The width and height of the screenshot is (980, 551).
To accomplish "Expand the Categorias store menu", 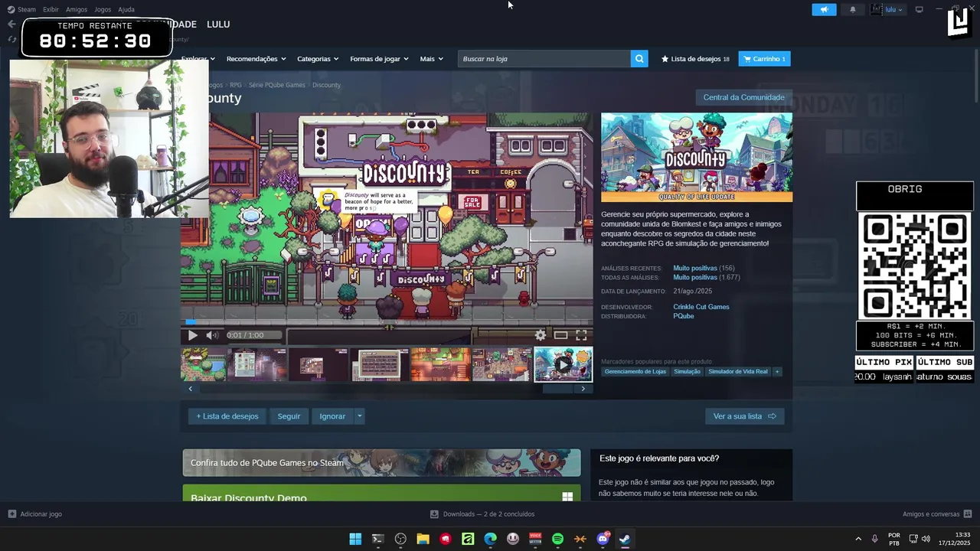I will [x=318, y=59].
